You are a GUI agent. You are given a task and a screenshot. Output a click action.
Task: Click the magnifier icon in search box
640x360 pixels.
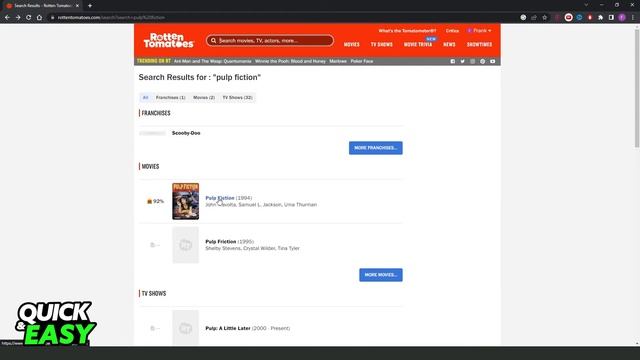coord(213,40)
